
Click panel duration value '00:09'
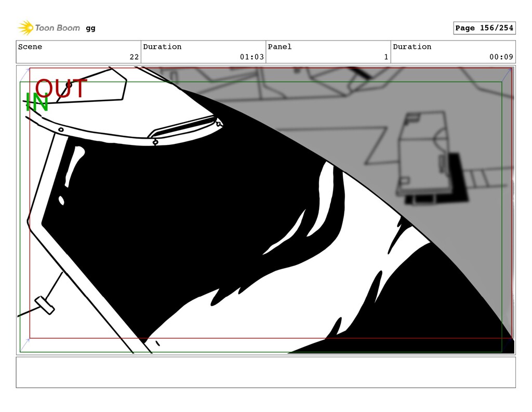[x=501, y=57]
